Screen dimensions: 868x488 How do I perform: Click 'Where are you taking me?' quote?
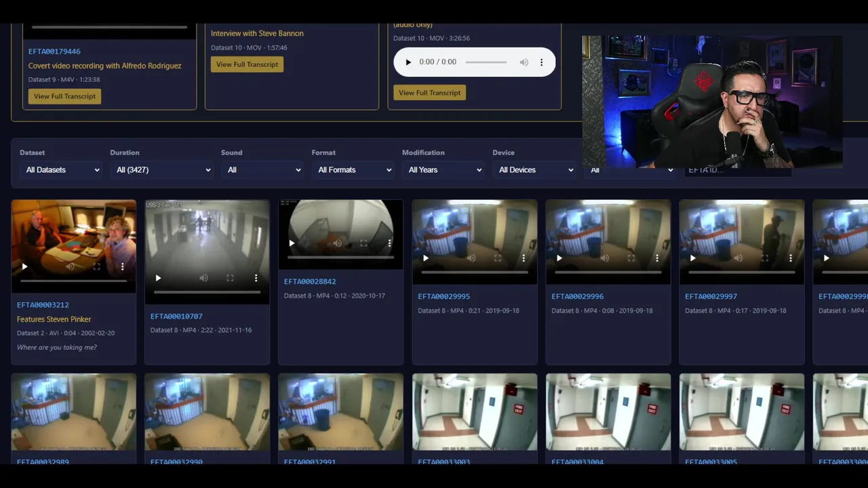(57, 348)
